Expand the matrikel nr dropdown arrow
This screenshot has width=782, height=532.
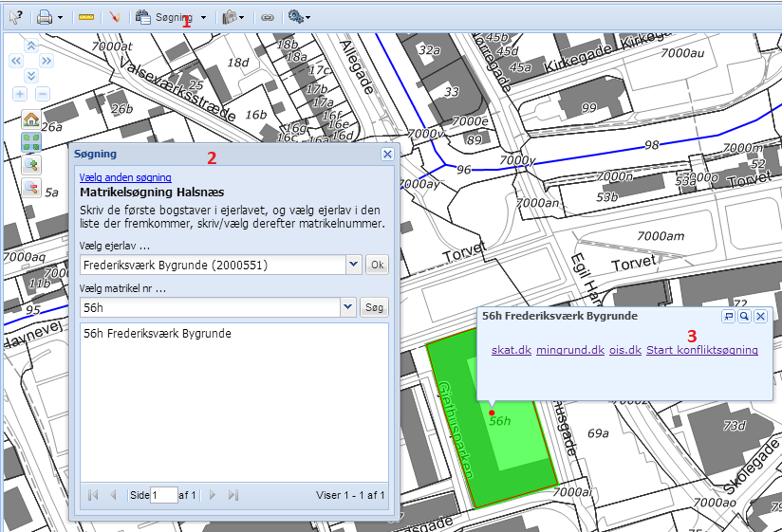point(348,307)
